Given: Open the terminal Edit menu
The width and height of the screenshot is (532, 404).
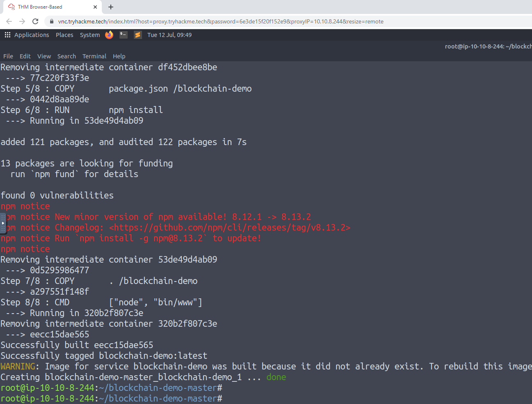Looking at the screenshot, I should click(x=25, y=56).
